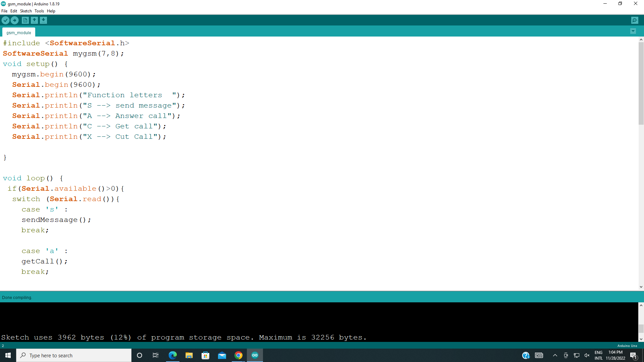Upload the sketch to the Arduino board
This screenshot has width=644, height=362.
click(14, 20)
